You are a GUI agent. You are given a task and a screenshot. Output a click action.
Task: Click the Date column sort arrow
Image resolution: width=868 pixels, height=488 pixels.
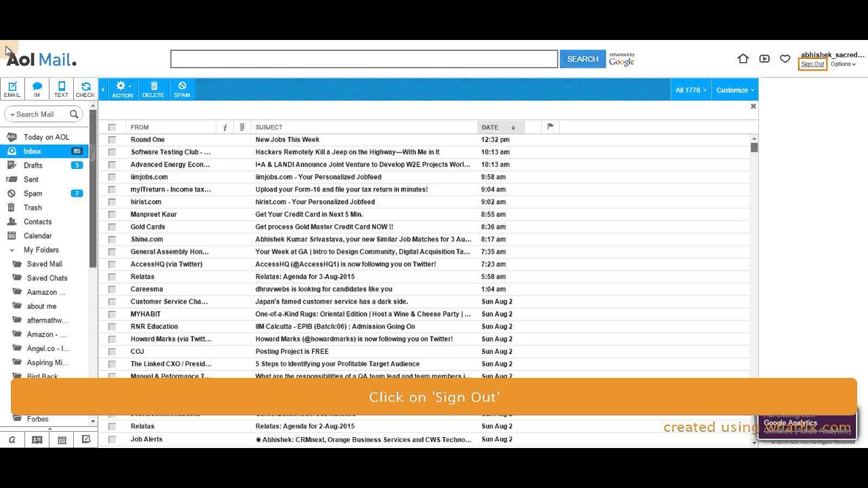(513, 127)
